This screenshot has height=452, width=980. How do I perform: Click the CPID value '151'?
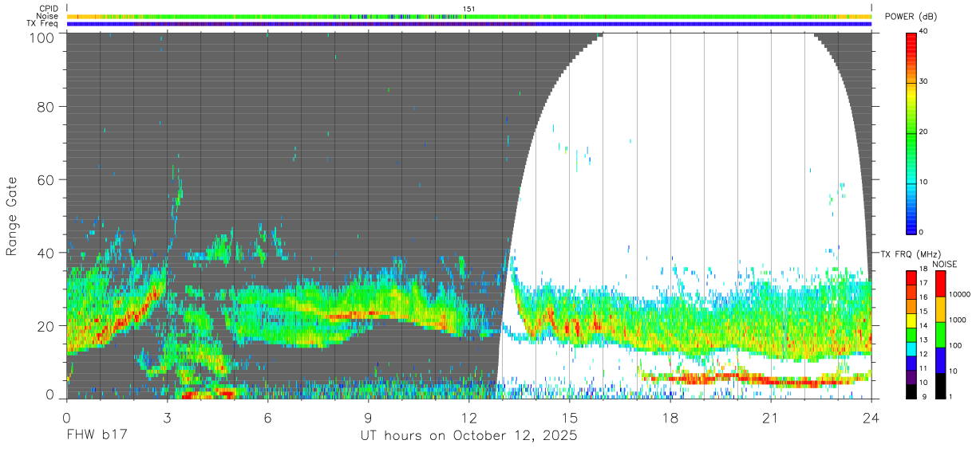(x=469, y=9)
